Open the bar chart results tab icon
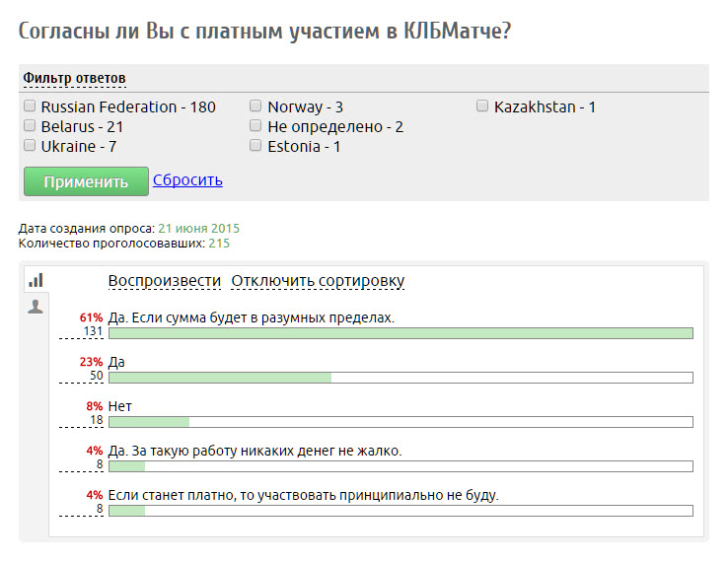 click(x=36, y=280)
